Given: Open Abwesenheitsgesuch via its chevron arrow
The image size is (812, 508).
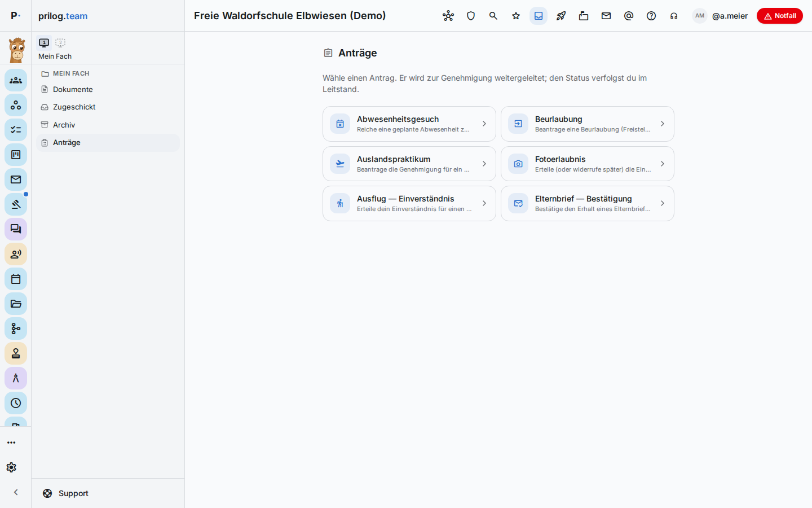Looking at the screenshot, I should click(x=484, y=124).
